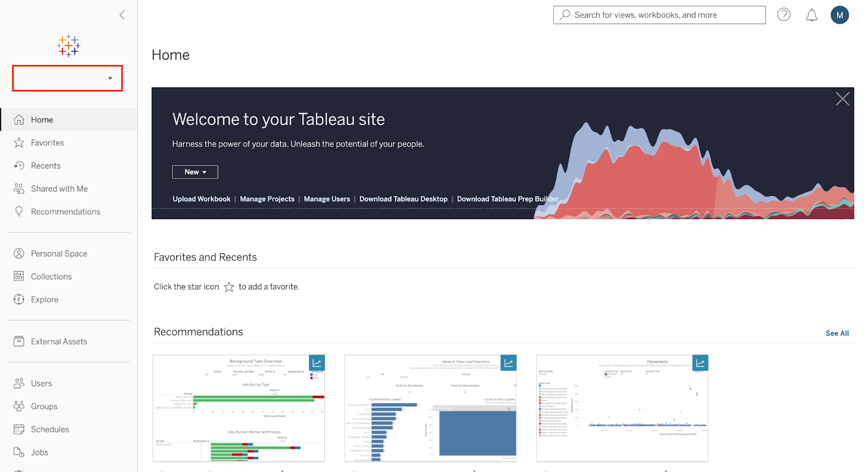Viewport: 868px width, 472px height.
Task: Click Manage Users link
Action: click(x=327, y=199)
